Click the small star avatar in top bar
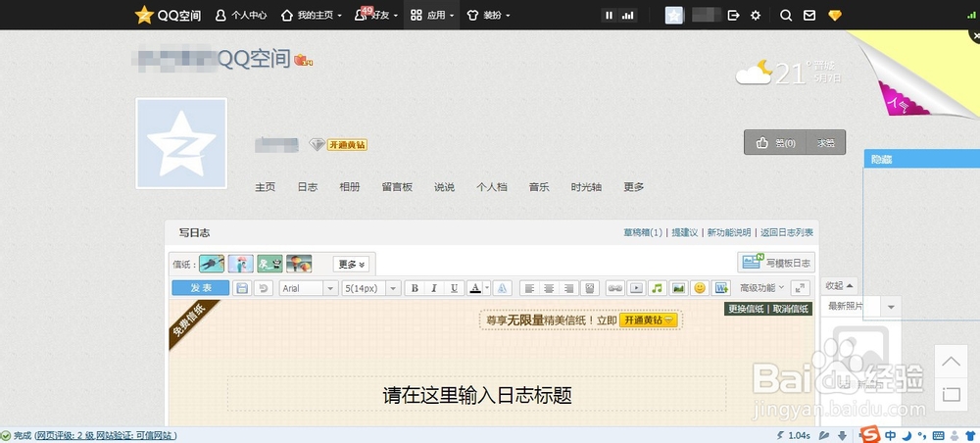The height and width of the screenshot is (443, 980). [674, 15]
